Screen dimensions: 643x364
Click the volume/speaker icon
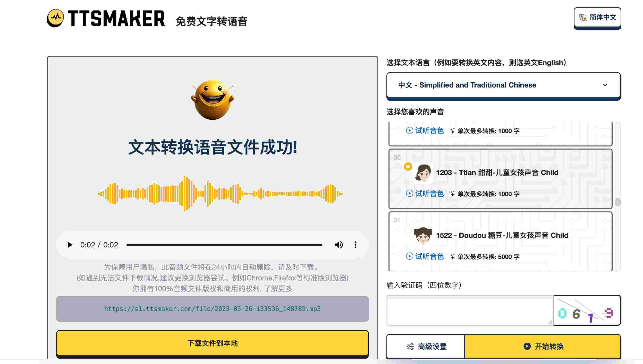click(x=339, y=245)
